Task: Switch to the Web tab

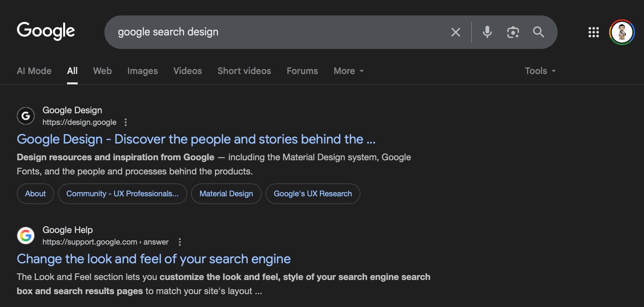Action: (102, 71)
